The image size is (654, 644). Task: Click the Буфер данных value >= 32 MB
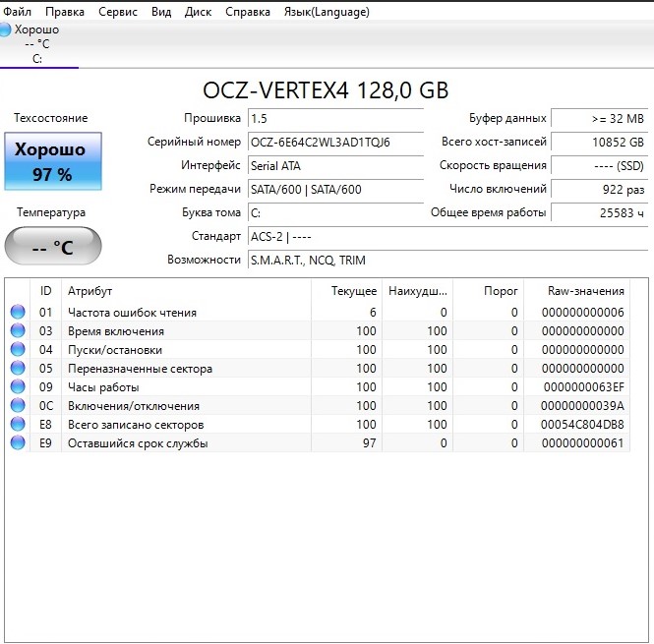click(599, 118)
